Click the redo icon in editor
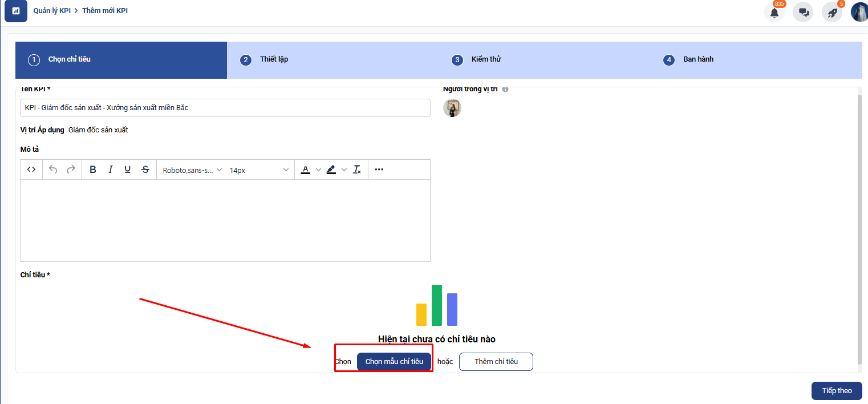The height and width of the screenshot is (404, 868). click(71, 169)
